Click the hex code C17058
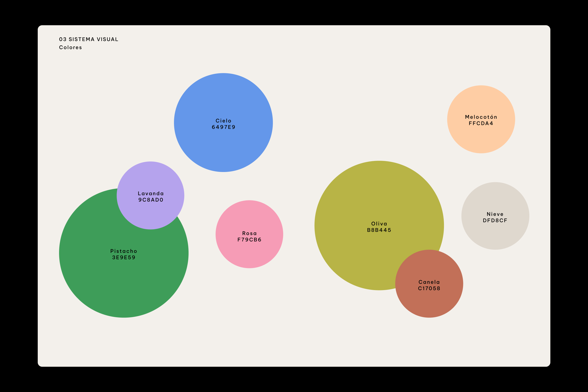Viewport: 588px width, 392px height. click(429, 288)
